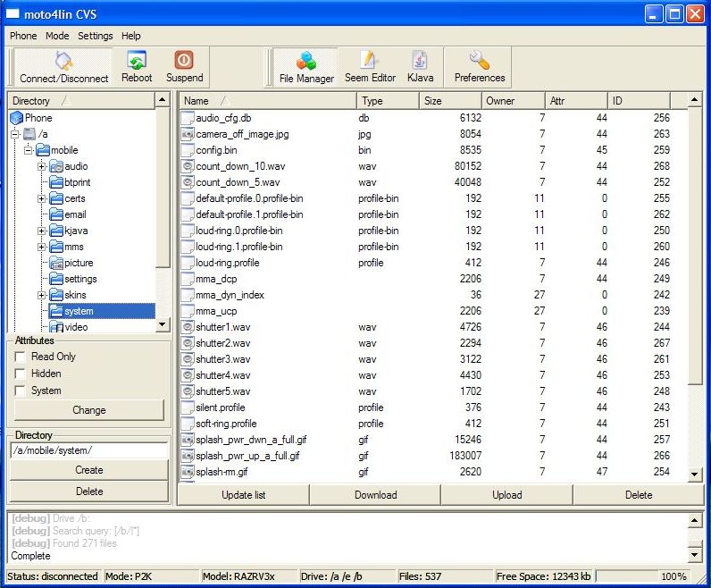
Task: Select the file silent.profile
Action: tap(220, 407)
